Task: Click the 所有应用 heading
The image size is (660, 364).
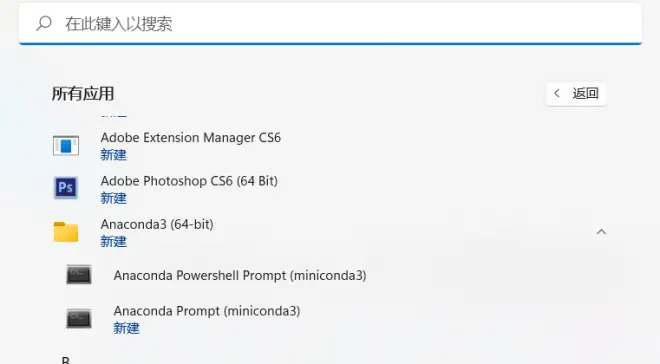Action: 83,93
